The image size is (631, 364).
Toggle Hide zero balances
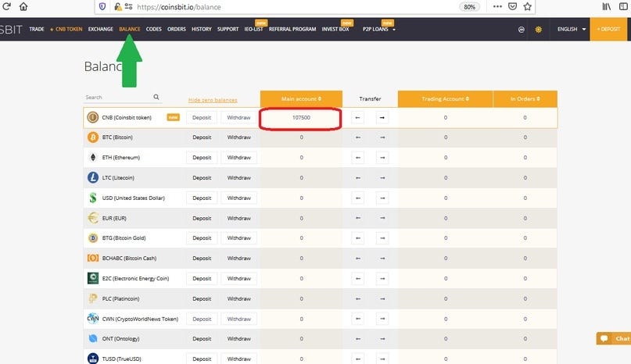(213, 100)
